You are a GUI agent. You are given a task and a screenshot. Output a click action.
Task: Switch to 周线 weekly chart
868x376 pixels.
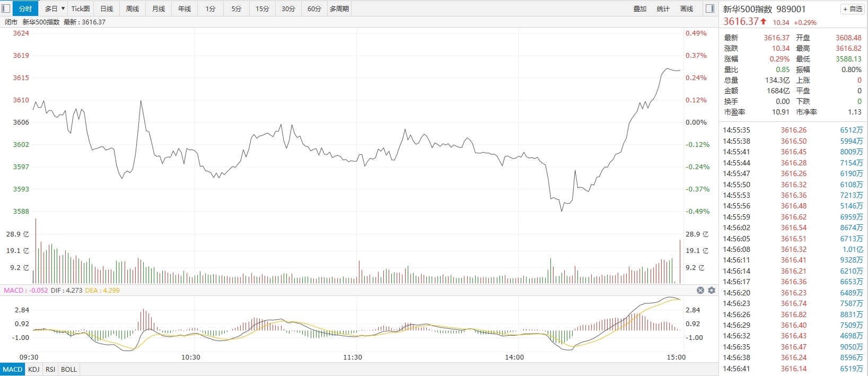point(133,8)
